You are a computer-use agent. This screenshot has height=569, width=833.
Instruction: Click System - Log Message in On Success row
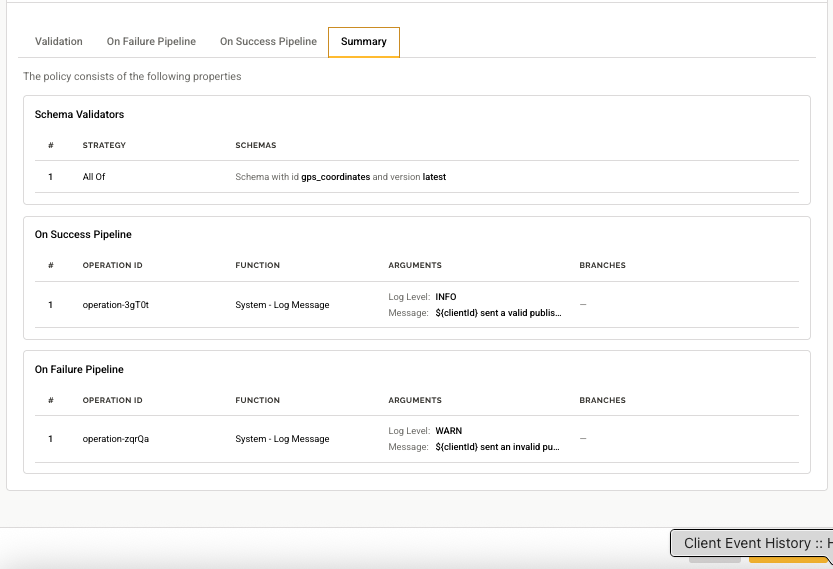point(282,305)
